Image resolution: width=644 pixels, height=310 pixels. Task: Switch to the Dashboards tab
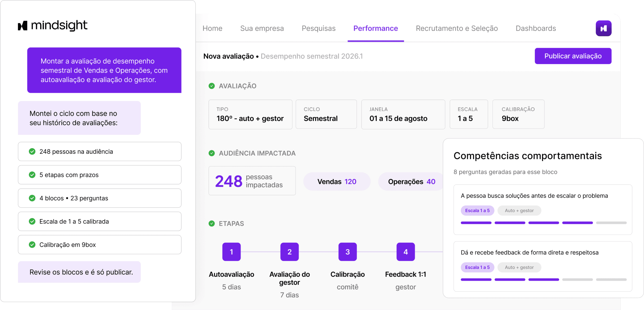pos(536,28)
